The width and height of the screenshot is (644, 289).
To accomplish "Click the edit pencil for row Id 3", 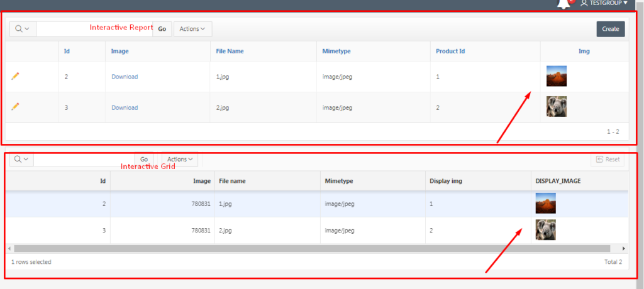I will [16, 107].
